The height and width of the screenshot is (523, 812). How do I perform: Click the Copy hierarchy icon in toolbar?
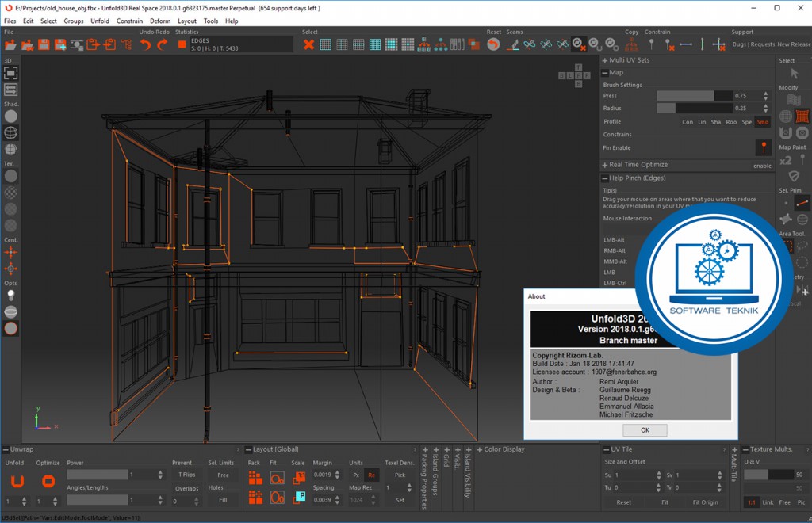[x=631, y=45]
